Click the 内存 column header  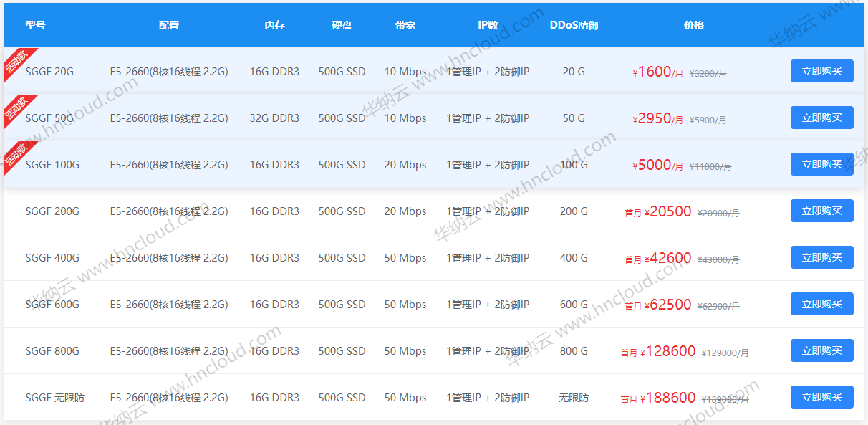pos(274,25)
